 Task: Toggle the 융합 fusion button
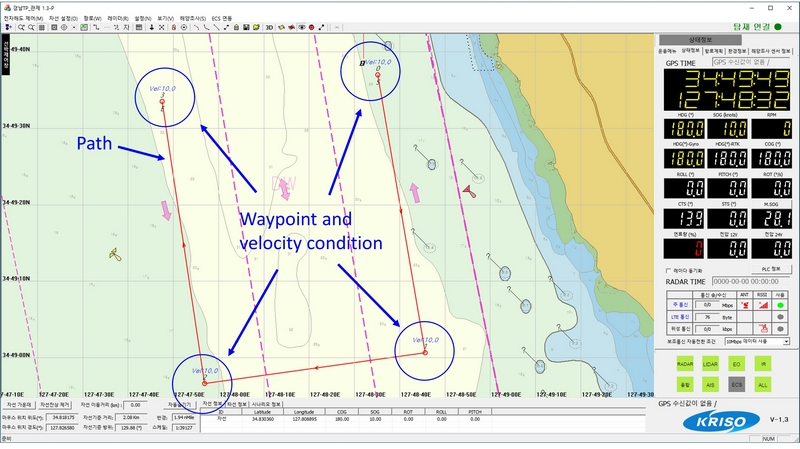pos(685,385)
